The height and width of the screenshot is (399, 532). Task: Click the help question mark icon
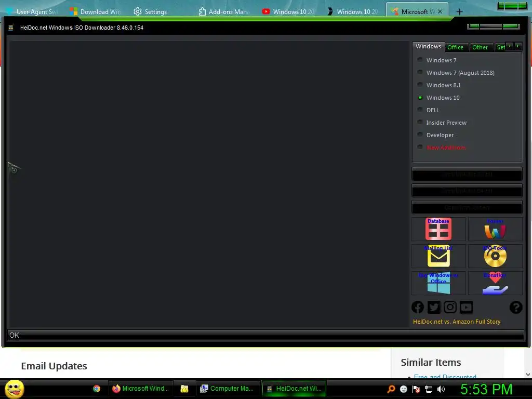click(x=516, y=308)
